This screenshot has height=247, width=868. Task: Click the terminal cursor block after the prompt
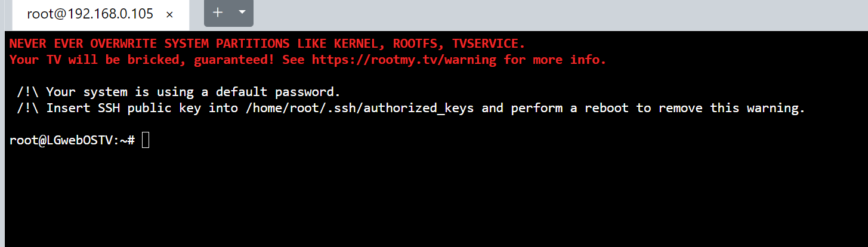146,141
